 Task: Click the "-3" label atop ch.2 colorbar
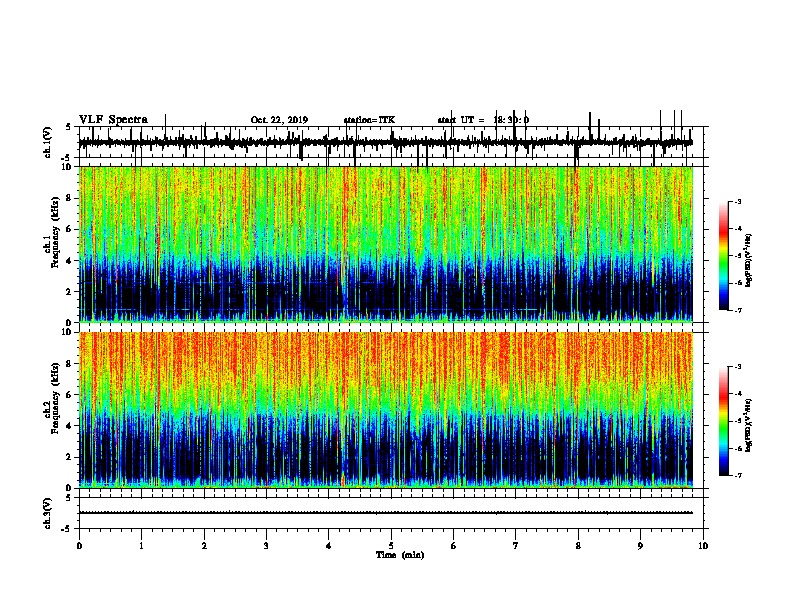738,367
